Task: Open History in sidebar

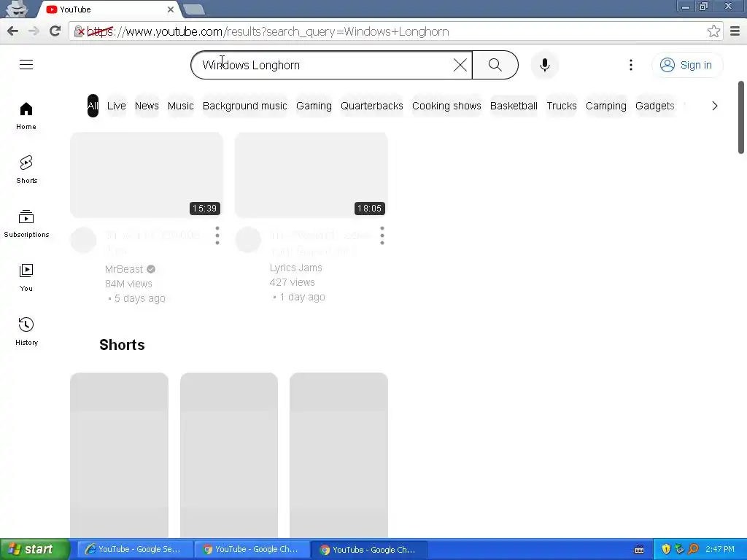Action: [x=26, y=332]
